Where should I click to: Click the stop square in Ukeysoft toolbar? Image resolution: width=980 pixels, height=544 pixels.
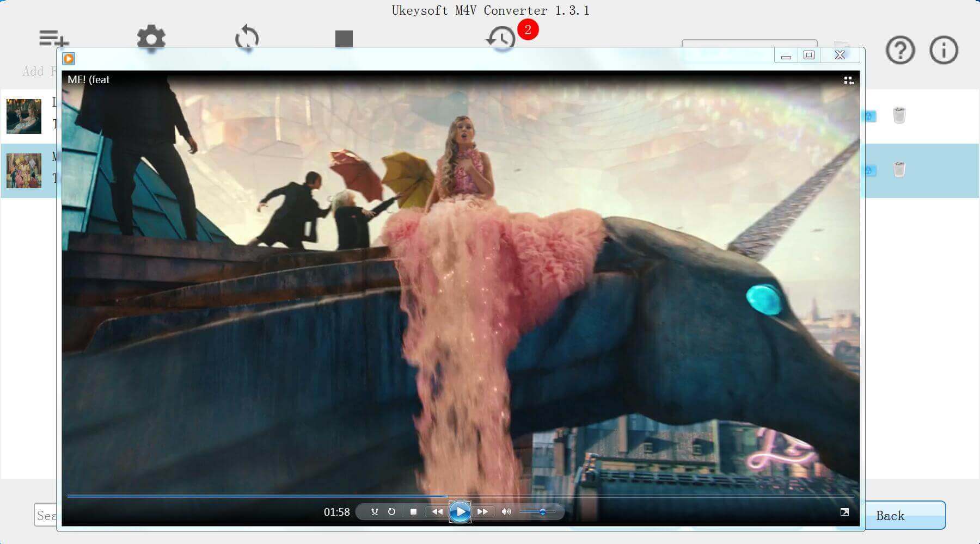(344, 39)
